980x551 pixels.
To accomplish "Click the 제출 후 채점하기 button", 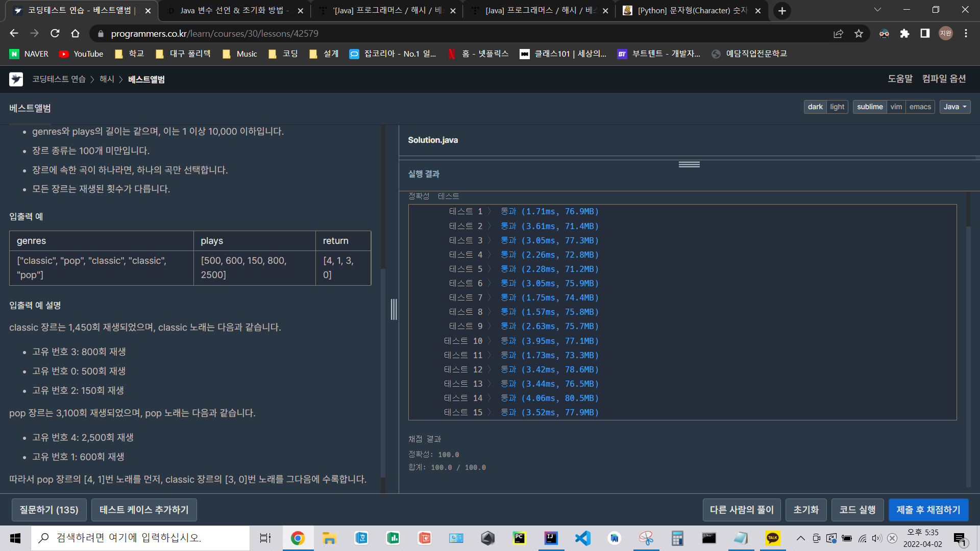I will click(x=928, y=510).
